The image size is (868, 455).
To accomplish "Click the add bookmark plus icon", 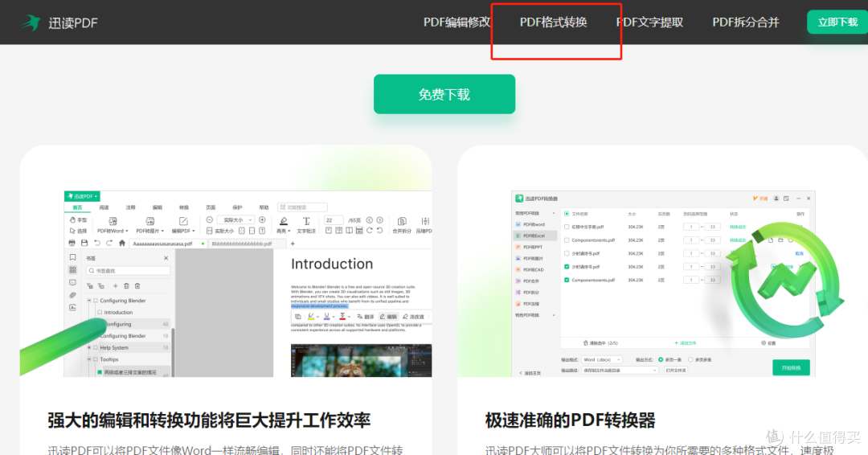I will pyautogui.click(x=115, y=286).
